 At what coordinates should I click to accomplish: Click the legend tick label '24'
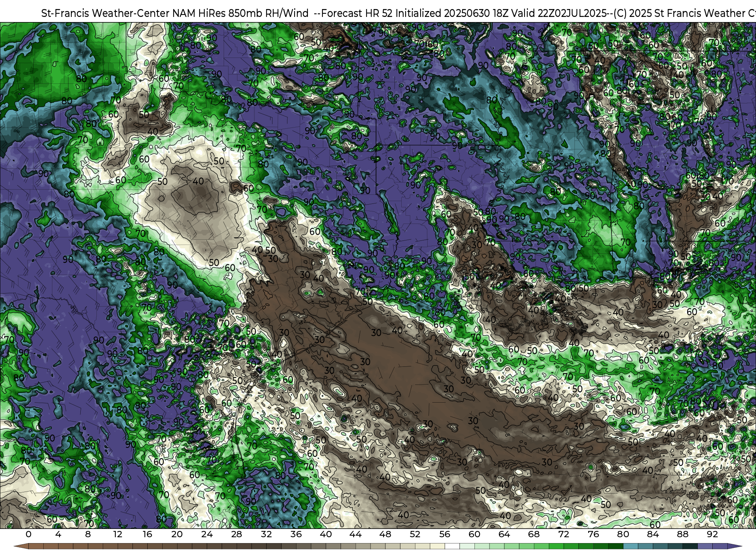click(207, 534)
